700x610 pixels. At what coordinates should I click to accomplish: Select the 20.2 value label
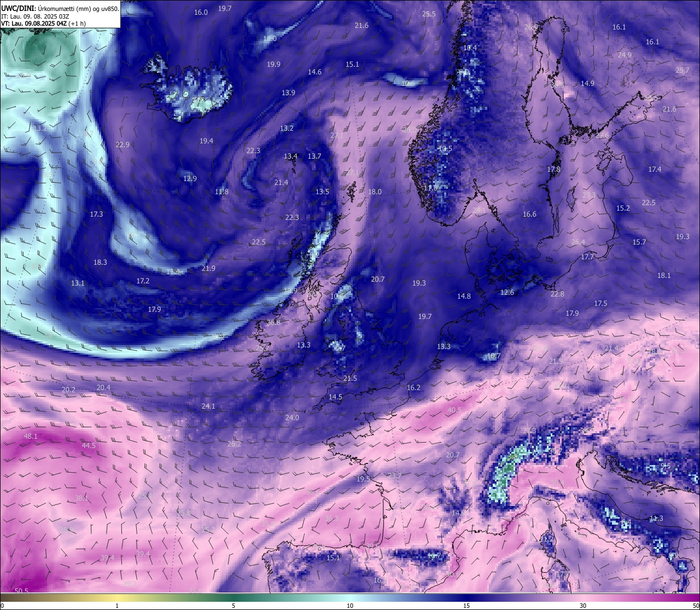pos(68,390)
